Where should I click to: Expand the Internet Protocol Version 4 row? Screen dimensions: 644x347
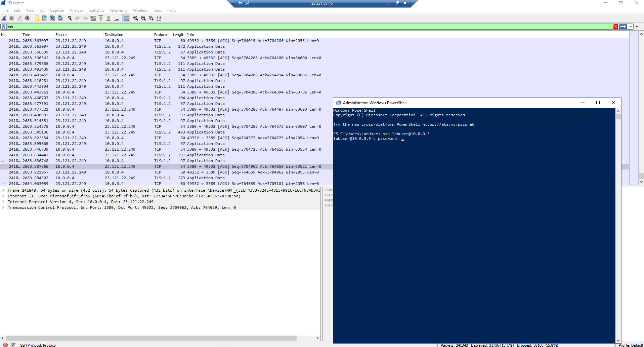pos(3,202)
